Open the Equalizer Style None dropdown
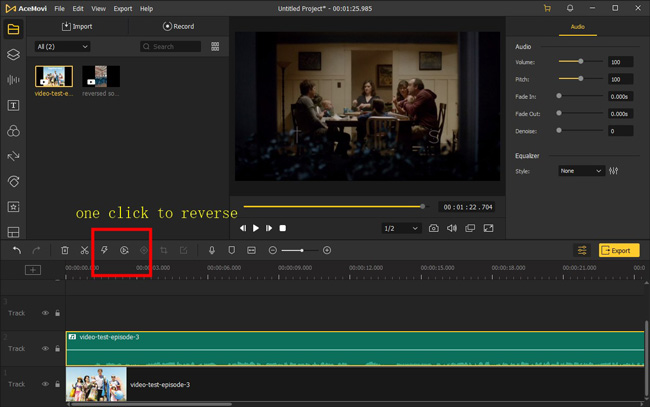The image size is (650, 407). 580,171
